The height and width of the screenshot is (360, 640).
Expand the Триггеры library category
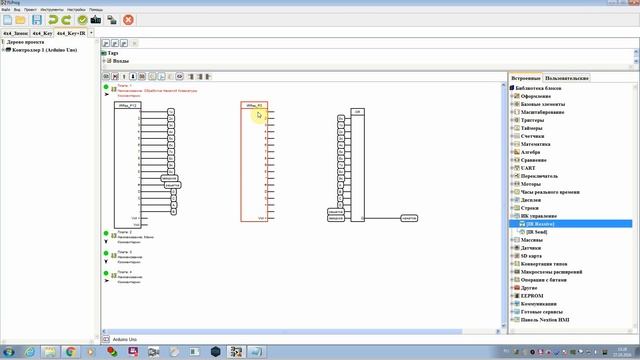pyautogui.click(x=512, y=120)
